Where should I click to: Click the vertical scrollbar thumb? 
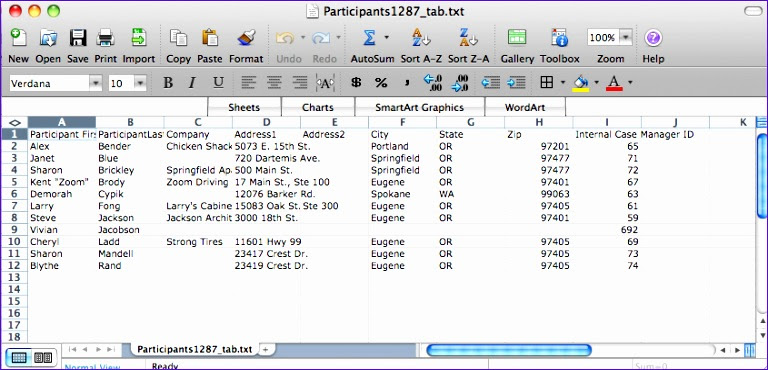[x=762, y=175]
